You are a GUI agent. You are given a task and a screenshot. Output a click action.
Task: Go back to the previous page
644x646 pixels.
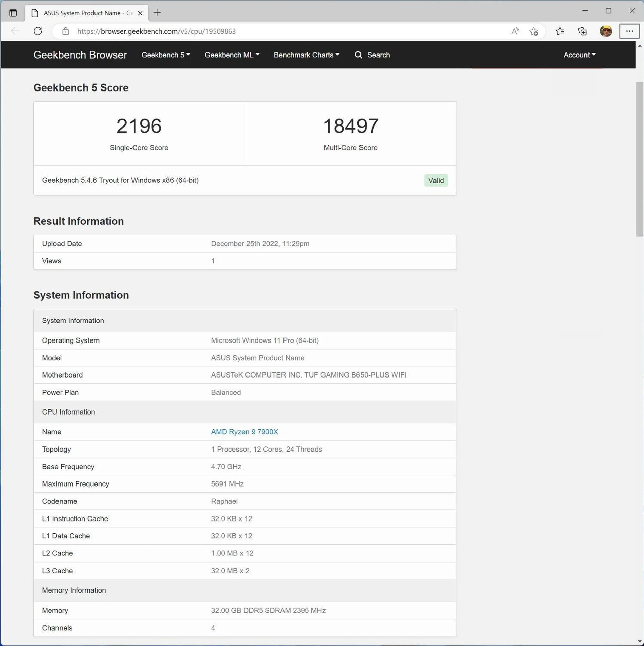pos(15,31)
